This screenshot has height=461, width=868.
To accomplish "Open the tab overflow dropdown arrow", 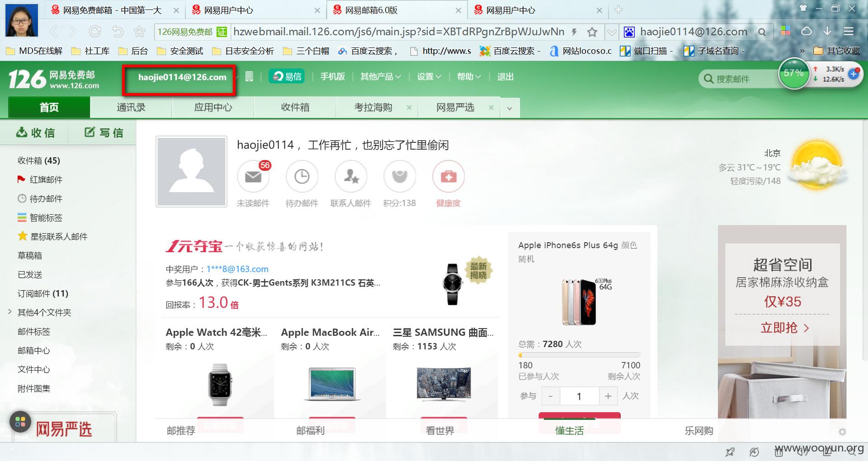I will pyautogui.click(x=509, y=108).
